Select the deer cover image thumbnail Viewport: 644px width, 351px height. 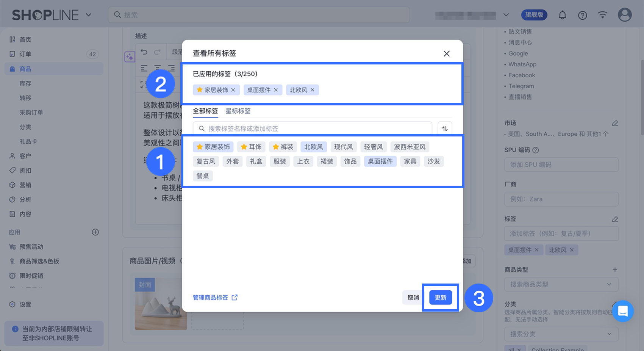(161, 303)
